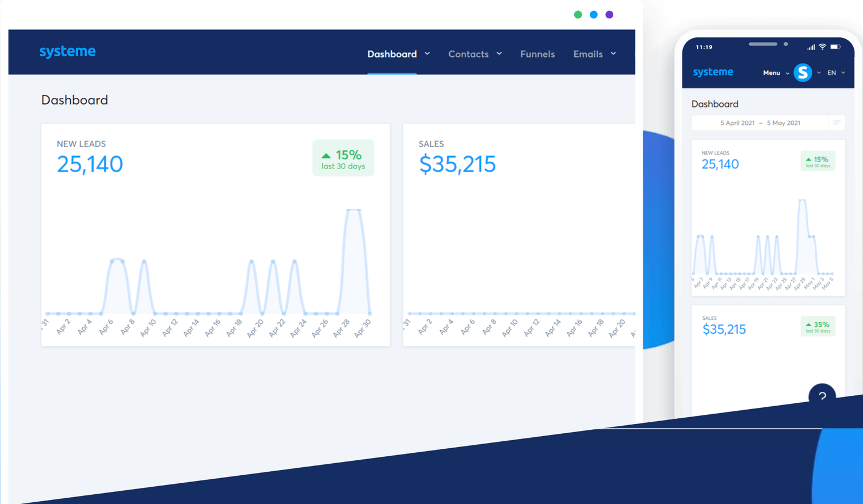Open the Funnels menu item
The width and height of the screenshot is (863, 504).
point(537,54)
